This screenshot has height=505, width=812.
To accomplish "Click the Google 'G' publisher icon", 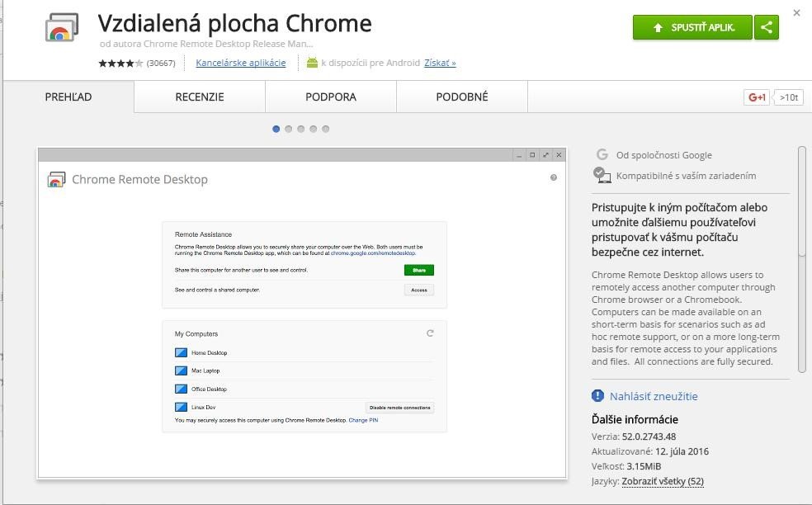I will tap(602, 154).
